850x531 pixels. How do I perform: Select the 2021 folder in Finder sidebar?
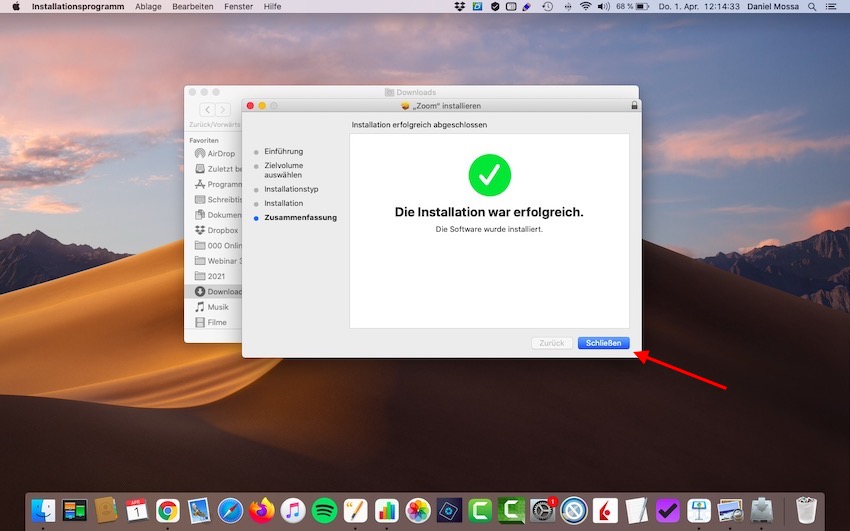tap(214, 276)
